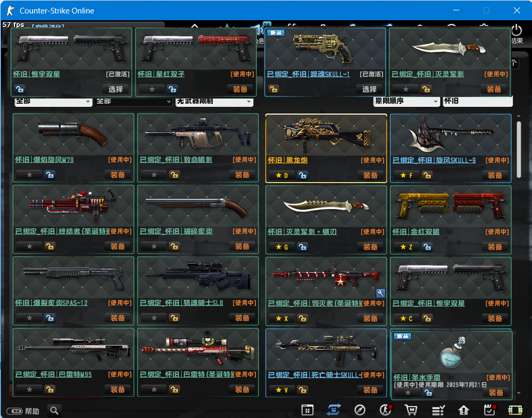532x418 pixels.
Task: Click lock icon on 怀旧|黑龙炮 card
Action: pos(303,175)
